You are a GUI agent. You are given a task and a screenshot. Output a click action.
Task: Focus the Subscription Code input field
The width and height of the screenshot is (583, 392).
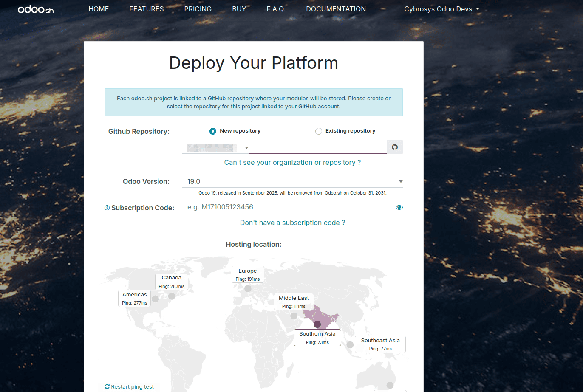coord(289,207)
